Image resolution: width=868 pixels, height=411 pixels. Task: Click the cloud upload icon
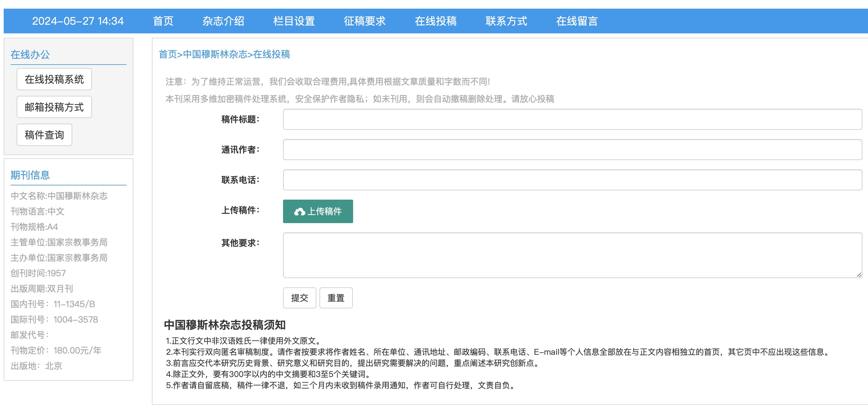[299, 212]
